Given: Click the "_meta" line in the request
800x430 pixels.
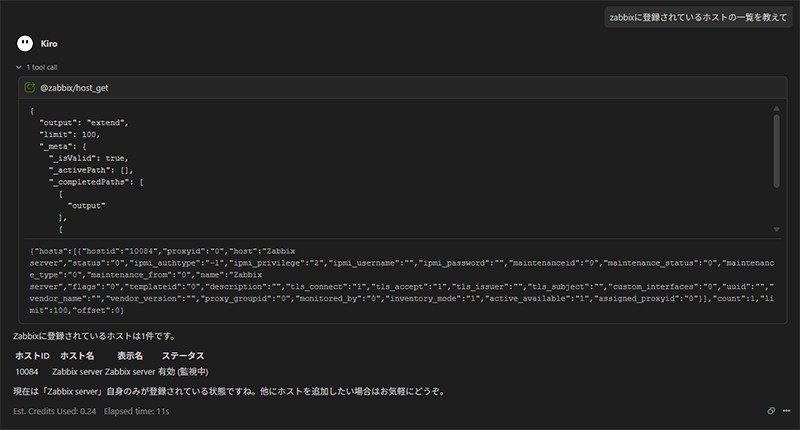Looking at the screenshot, I should tap(63, 146).
